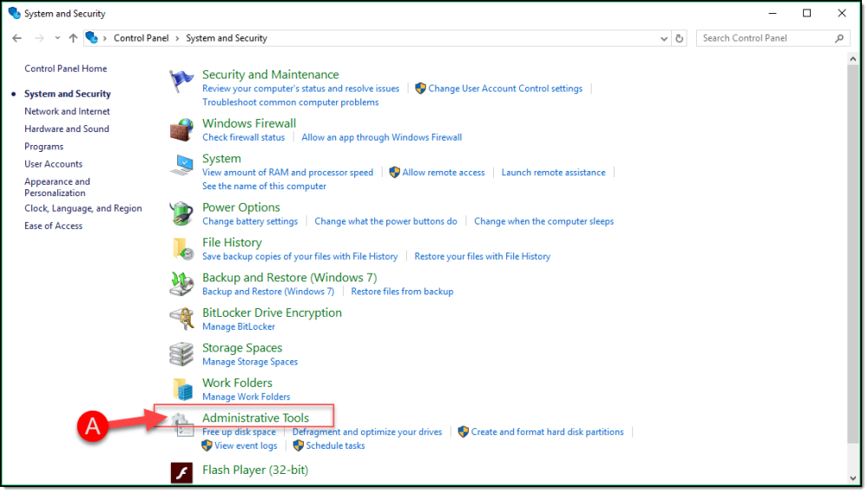
Task: Open the Administrative Tools heading
Action: pos(255,418)
